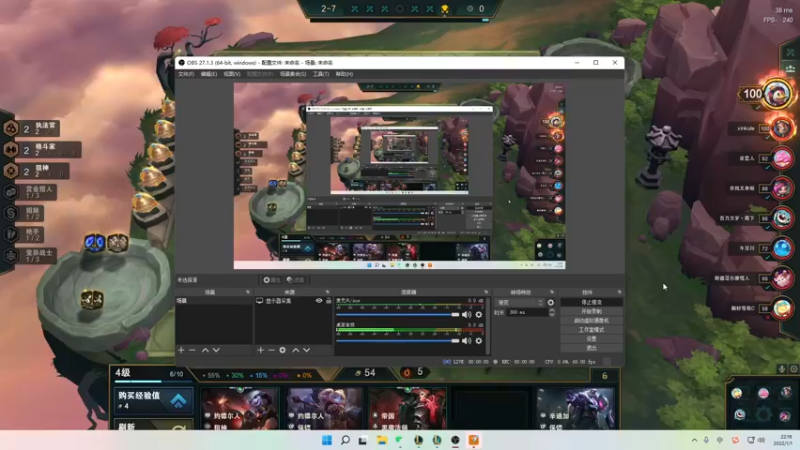This screenshot has width=800, height=450.
Task: Open Windows taskbar search
Action: (345, 440)
